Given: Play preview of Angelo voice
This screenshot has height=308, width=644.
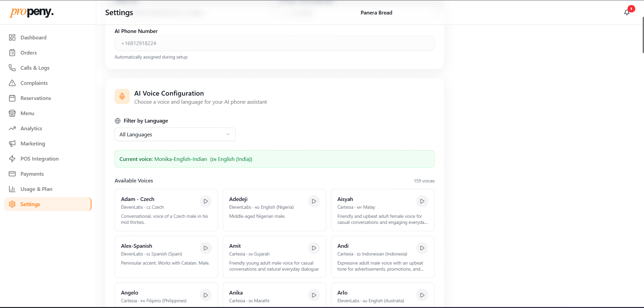Looking at the screenshot, I should [x=206, y=295].
